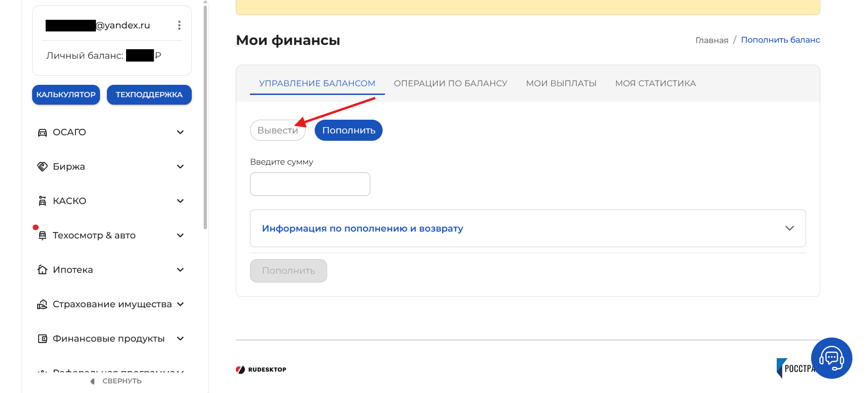Open the support chat bubble icon
This screenshot has width=868, height=393.
click(x=831, y=358)
